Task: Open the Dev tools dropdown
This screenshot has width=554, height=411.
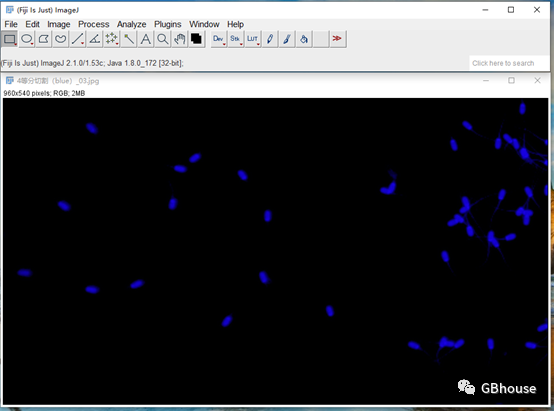Action: coord(219,39)
